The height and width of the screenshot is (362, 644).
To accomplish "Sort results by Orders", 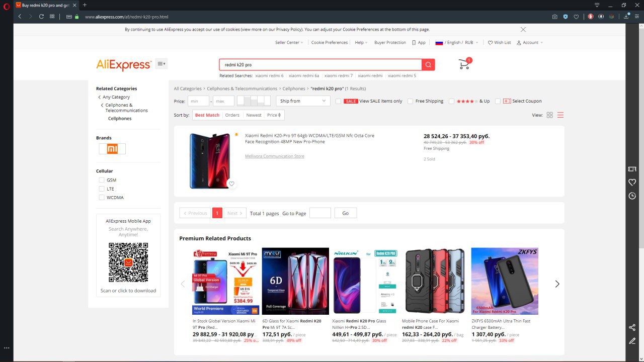I will click(x=232, y=115).
